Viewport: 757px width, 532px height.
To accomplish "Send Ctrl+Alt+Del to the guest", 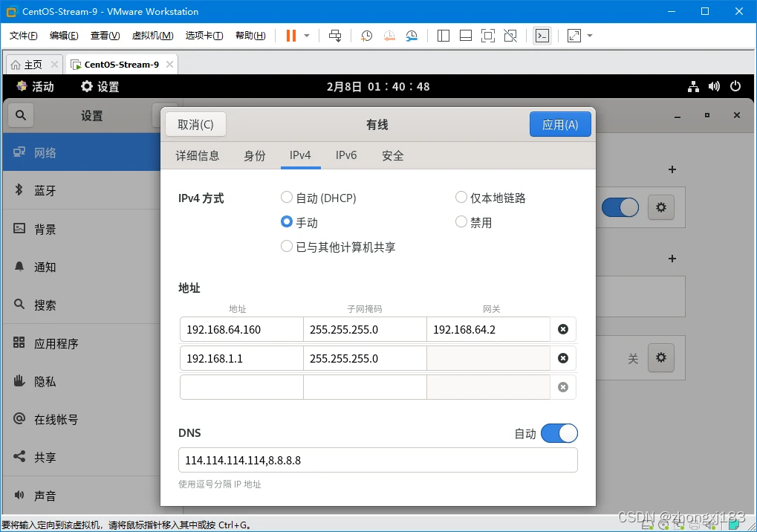I will pyautogui.click(x=335, y=35).
